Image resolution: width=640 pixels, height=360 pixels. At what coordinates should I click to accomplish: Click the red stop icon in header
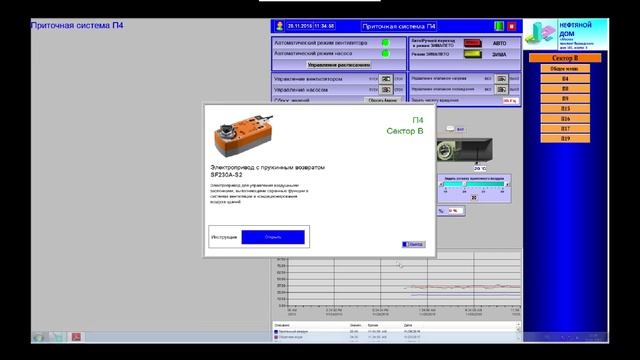pos(511,26)
